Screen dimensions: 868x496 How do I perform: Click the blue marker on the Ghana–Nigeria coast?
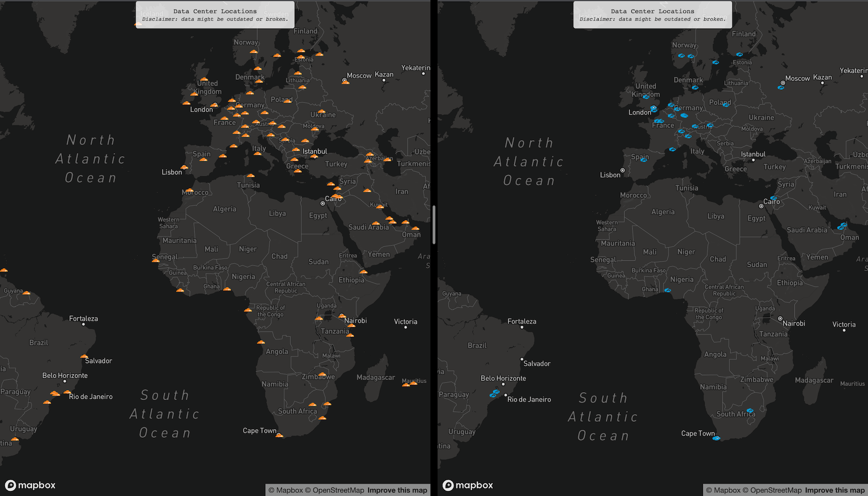tap(668, 290)
